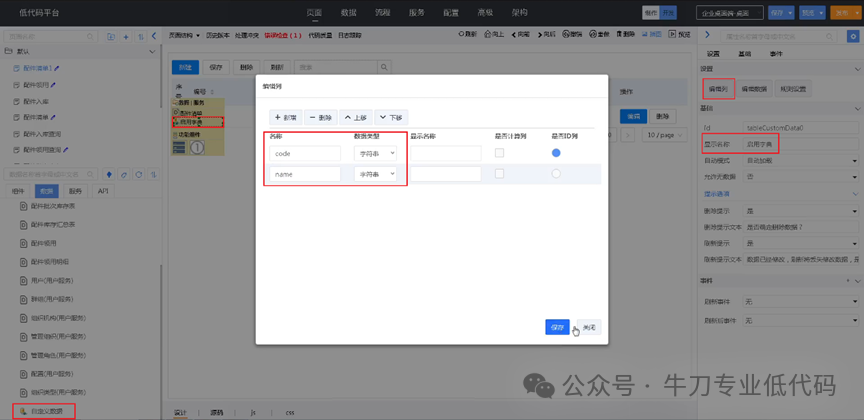Viewport: 864px width, 420px height.
Task: Click the 删除 button in the edit-columns dialog
Action: click(321, 117)
